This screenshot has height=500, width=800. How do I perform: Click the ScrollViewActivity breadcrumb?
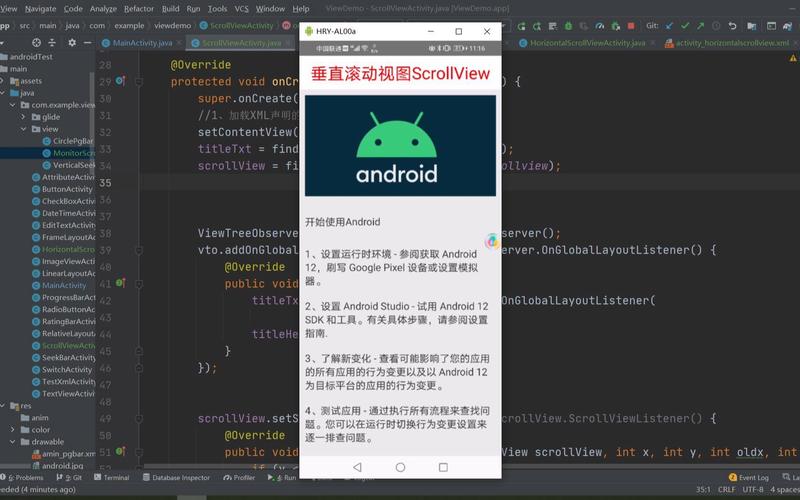click(237, 26)
